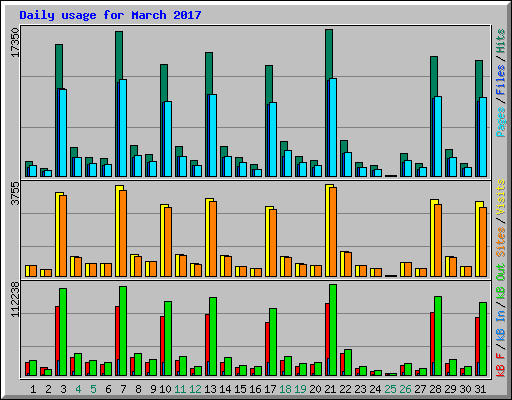
Task: Click the Pages legend label
Action: click(501, 122)
